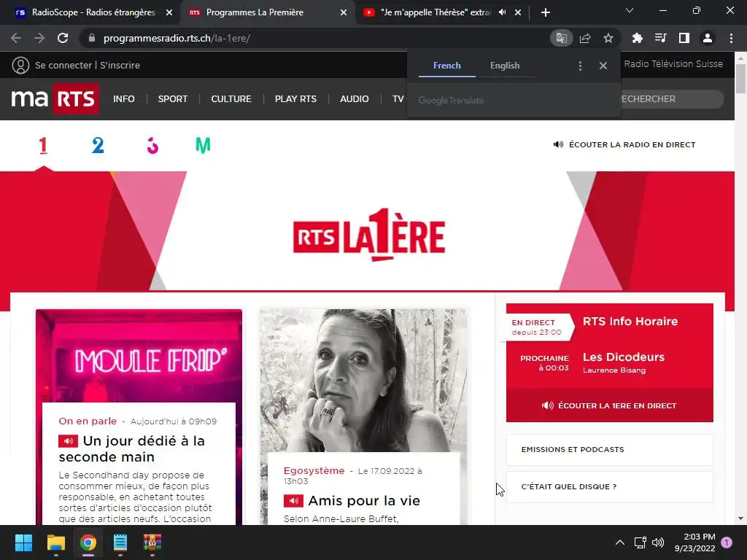
Task: Open the Chrome profile avatar icon
Action: point(708,38)
